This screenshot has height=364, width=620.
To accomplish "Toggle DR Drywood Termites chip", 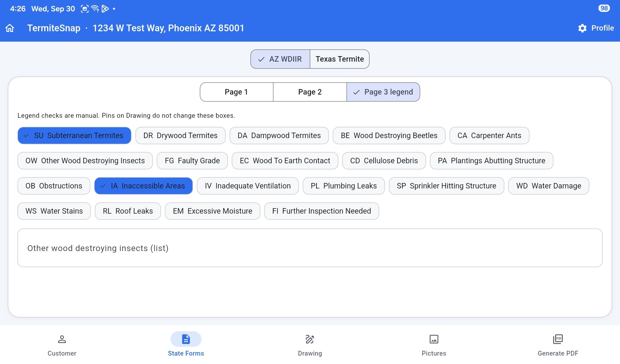I will [x=181, y=136].
